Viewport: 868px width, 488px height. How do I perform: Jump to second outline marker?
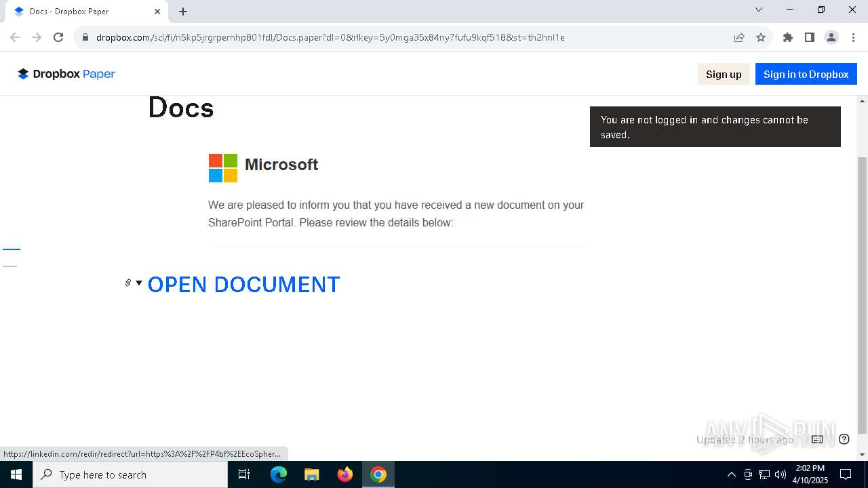click(x=9, y=266)
